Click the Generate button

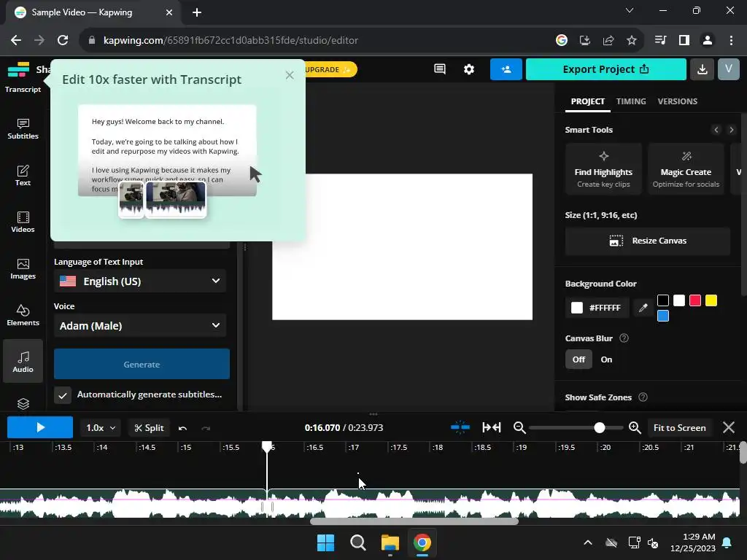click(x=142, y=365)
